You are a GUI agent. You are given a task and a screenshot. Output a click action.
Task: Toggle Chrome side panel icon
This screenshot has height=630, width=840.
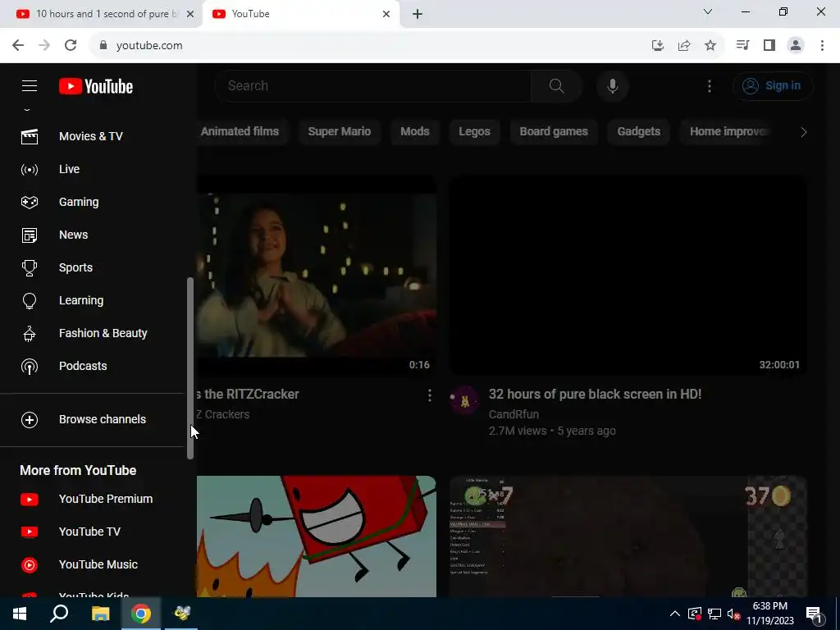point(769,46)
